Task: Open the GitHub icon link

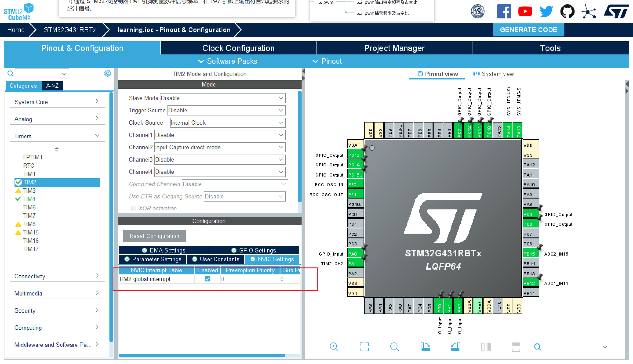Action: [x=567, y=11]
